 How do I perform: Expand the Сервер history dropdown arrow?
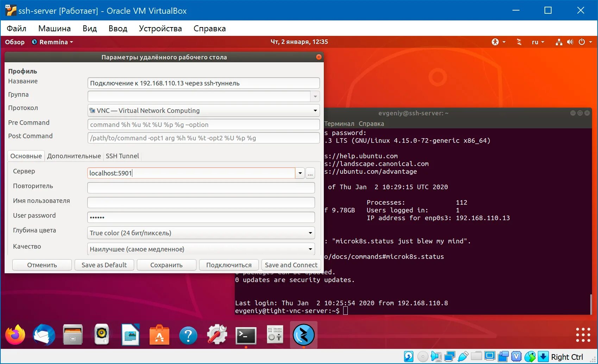tap(300, 173)
